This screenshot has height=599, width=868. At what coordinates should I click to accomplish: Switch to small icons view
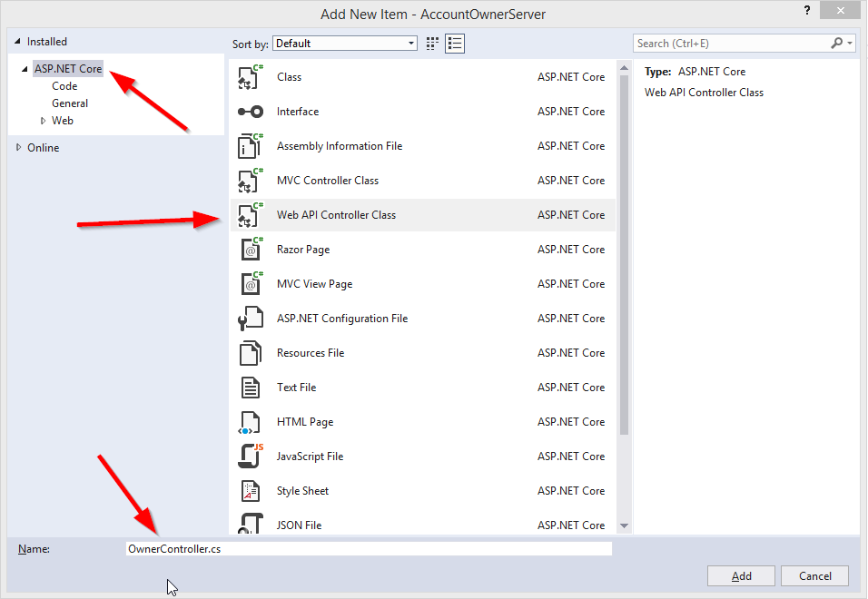pos(433,44)
